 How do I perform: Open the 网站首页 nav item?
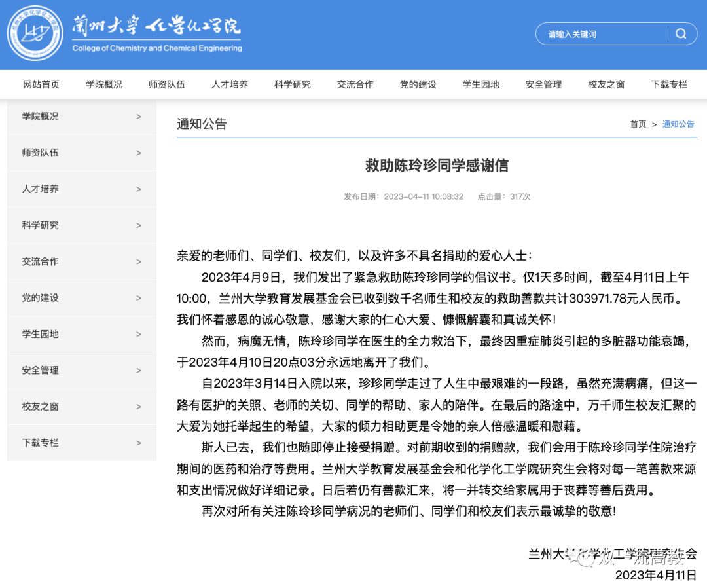click(41, 84)
